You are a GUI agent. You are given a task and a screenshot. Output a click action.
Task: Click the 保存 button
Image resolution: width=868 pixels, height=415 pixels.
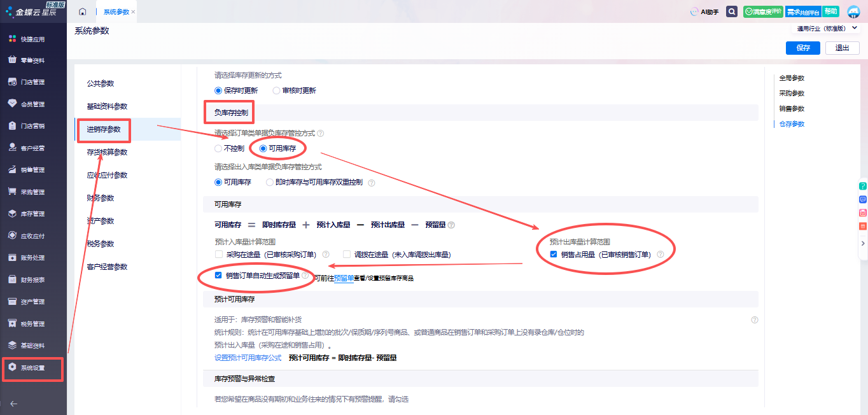click(803, 48)
